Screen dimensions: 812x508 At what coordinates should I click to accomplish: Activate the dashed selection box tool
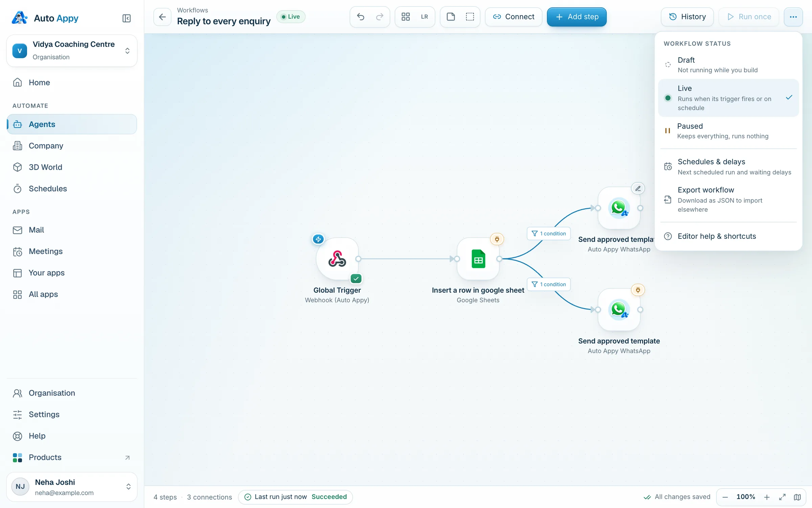coord(470,17)
